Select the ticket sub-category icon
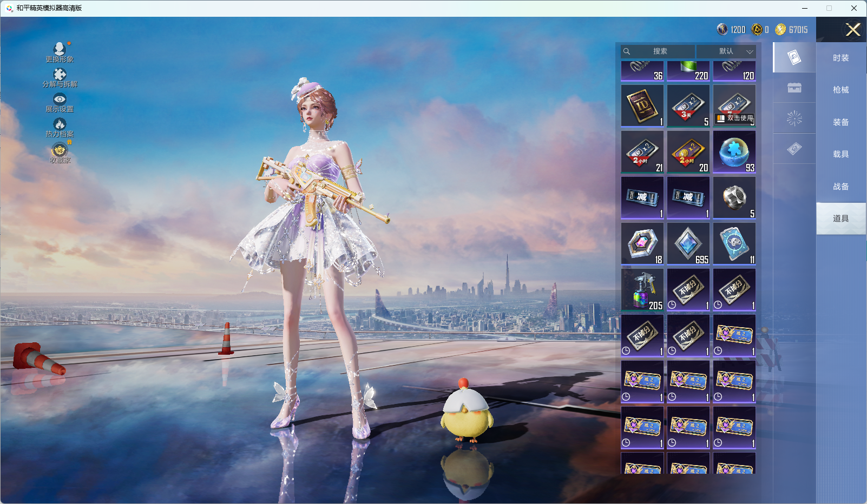This screenshot has height=504, width=867. 794,149
